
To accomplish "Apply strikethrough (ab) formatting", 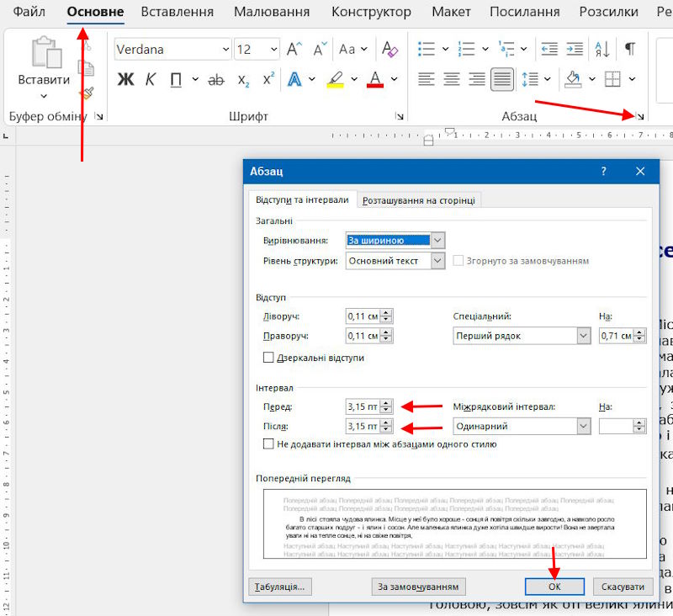I will pos(216,79).
